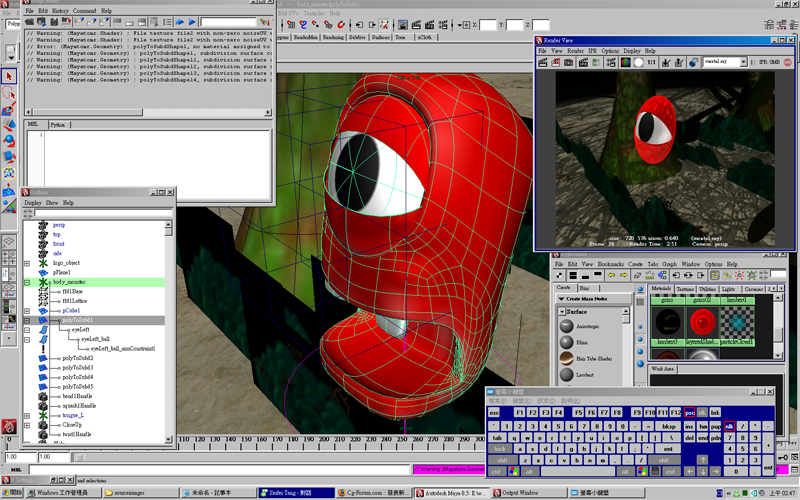
Task: Click the 1:1 real size button
Action: tap(652, 62)
